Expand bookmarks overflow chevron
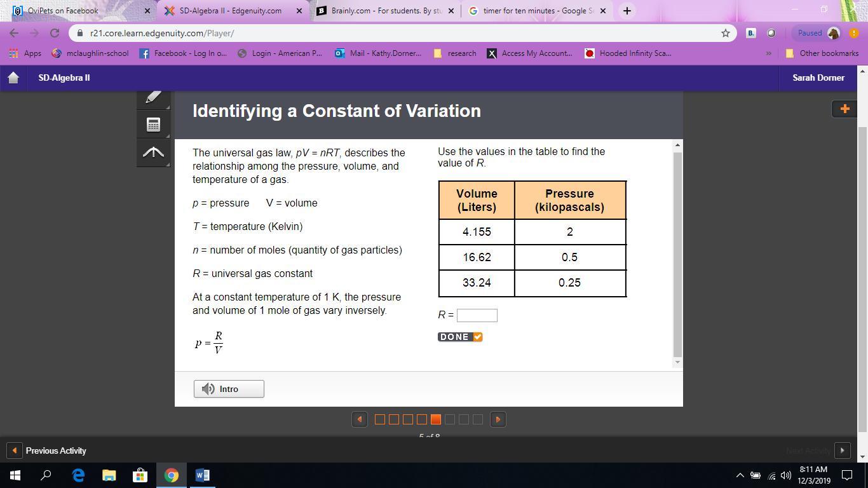 (768, 53)
